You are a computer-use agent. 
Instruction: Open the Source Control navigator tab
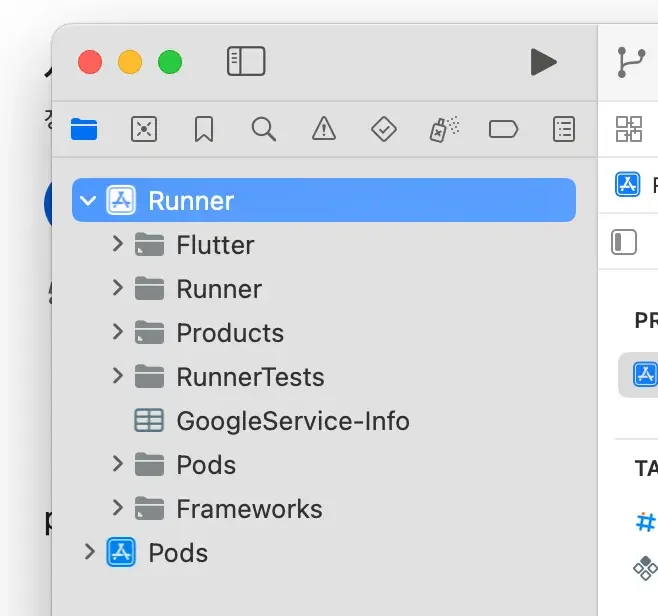pos(144,129)
